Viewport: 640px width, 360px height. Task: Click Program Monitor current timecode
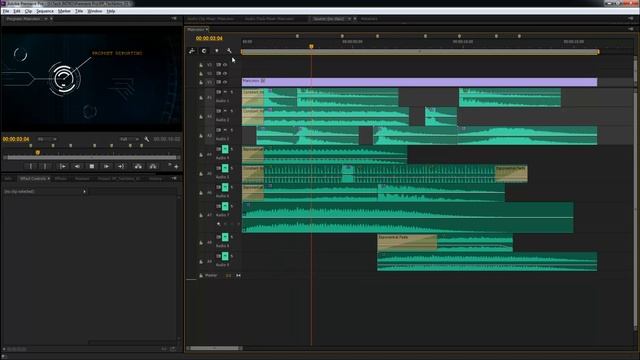16,139
